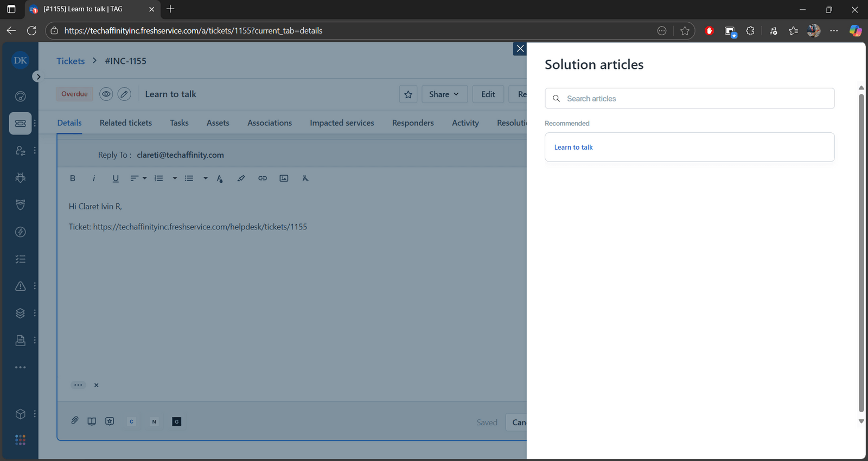The image size is (868, 461).
Task: Pick a text color in editor
Action: 220,178
